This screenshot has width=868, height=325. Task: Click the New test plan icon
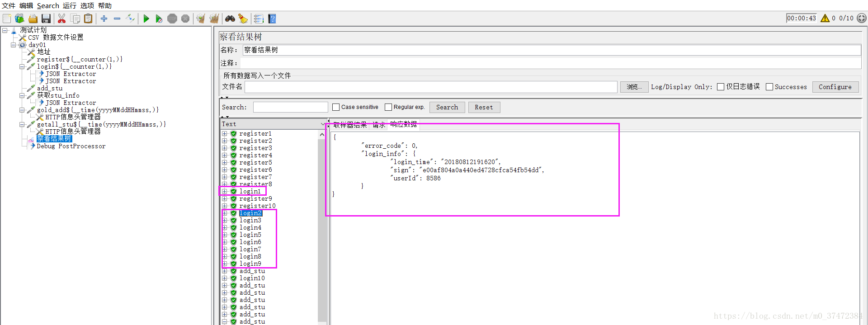pos(7,19)
